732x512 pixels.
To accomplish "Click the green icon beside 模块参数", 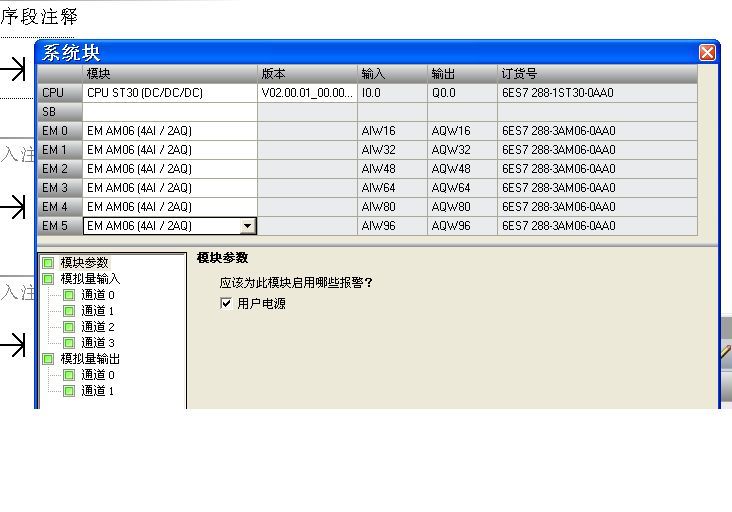I will click(48, 262).
